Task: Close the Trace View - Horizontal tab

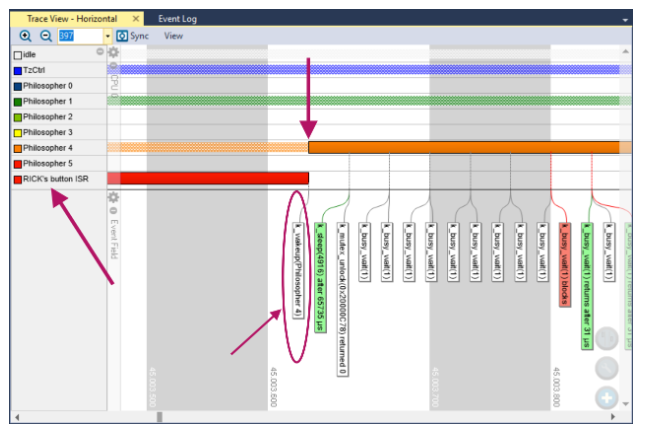Action: pos(136,19)
